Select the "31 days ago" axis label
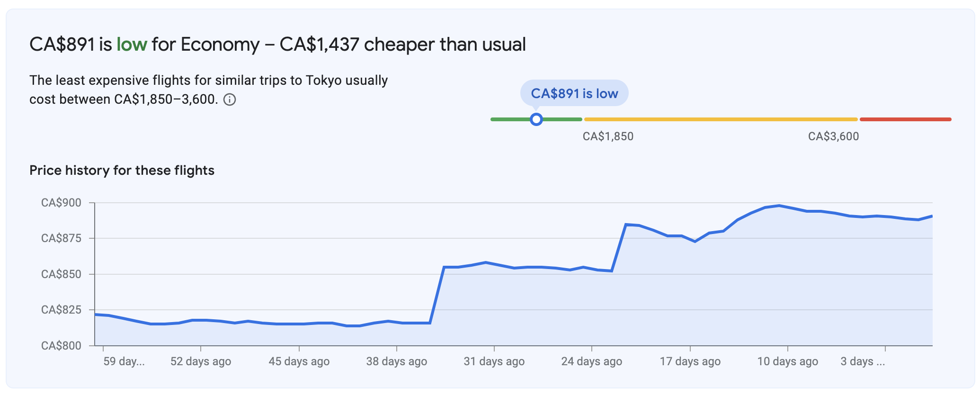The width and height of the screenshot is (980, 396). click(x=494, y=361)
